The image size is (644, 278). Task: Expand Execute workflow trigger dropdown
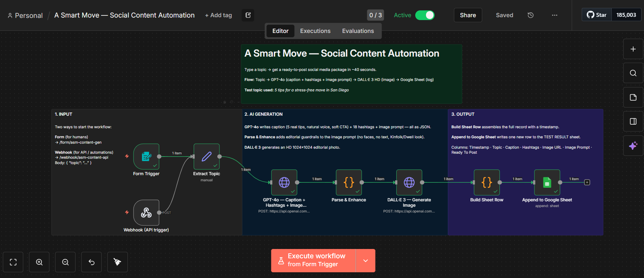[365, 261]
